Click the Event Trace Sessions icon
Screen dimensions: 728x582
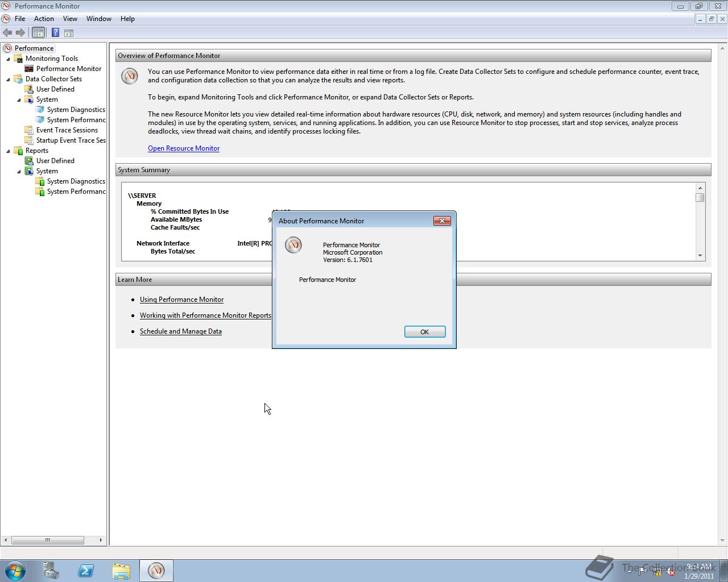point(29,130)
